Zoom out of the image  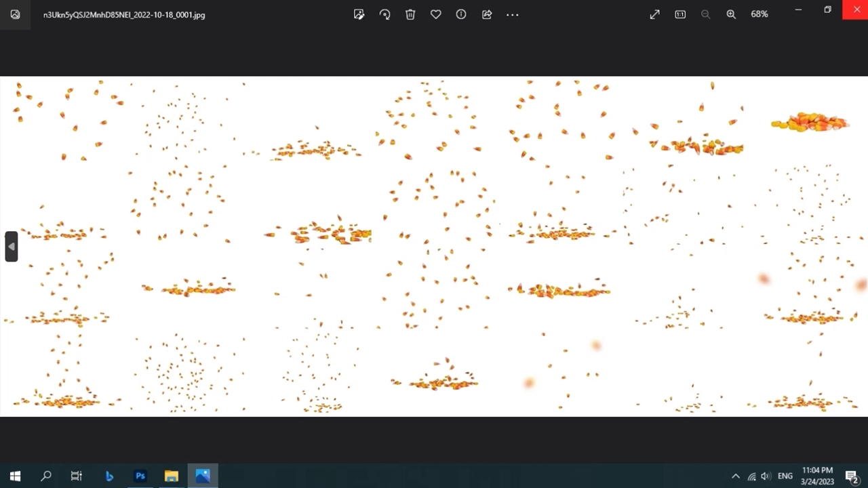tap(705, 14)
